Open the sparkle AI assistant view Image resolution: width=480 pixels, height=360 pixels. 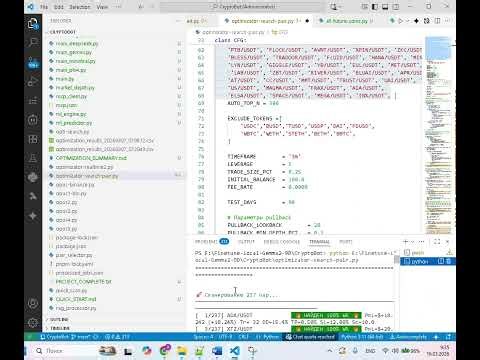(x=33, y=216)
